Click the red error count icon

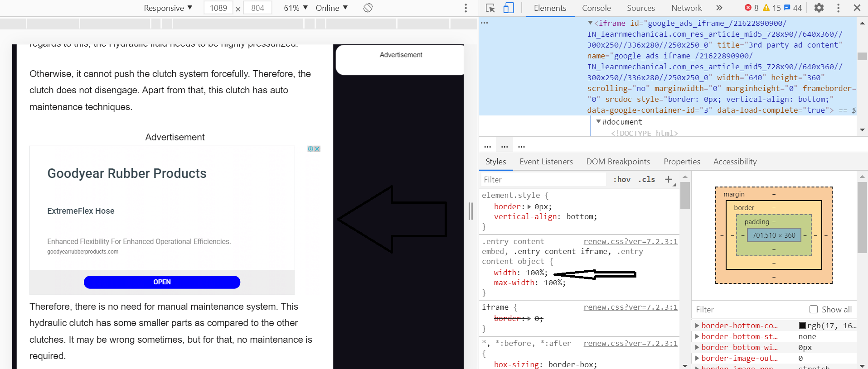[748, 8]
